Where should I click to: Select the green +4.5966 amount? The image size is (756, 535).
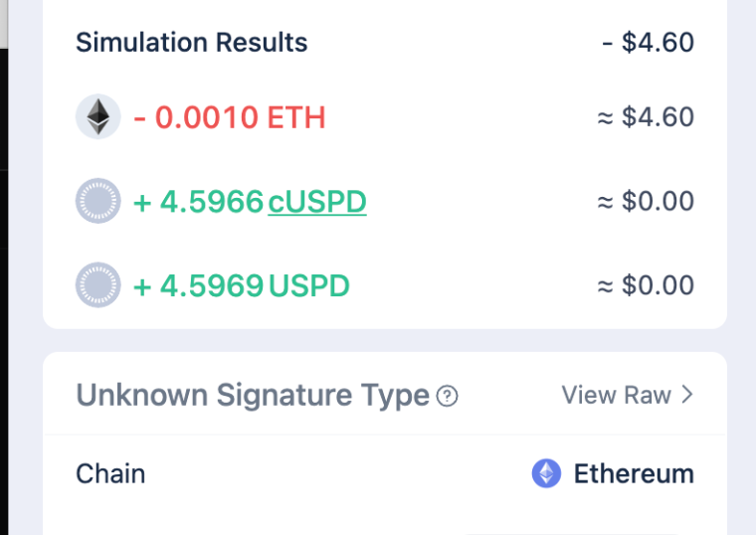(198, 202)
